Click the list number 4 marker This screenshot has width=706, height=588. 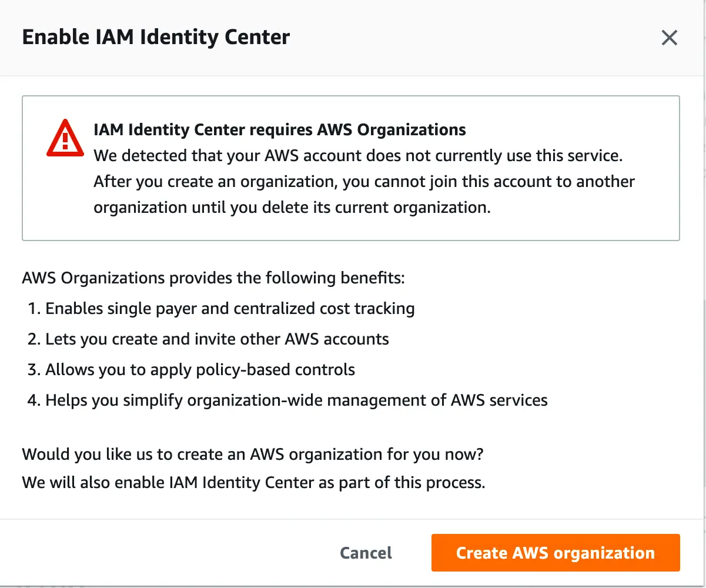(34, 400)
